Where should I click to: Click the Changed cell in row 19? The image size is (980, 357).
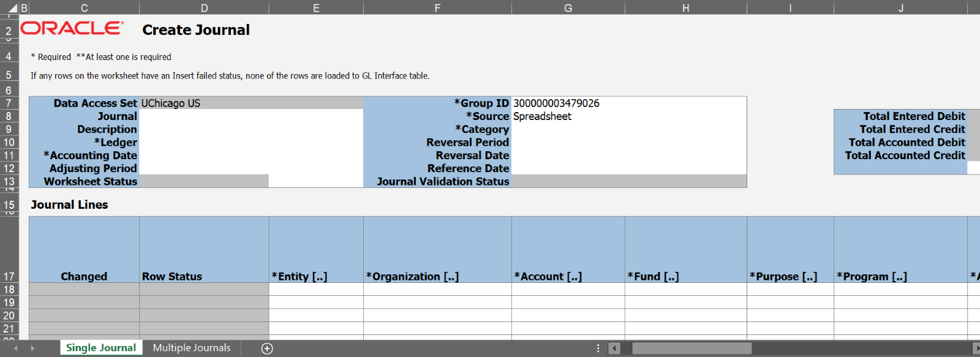click(85, 303)
